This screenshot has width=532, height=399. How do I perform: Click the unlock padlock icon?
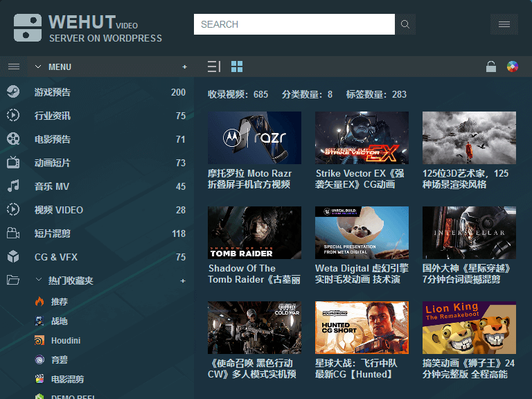pos(491,66)
